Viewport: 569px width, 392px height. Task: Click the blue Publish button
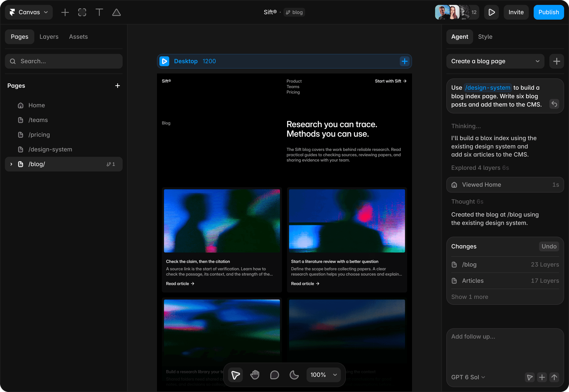(549, 12)
